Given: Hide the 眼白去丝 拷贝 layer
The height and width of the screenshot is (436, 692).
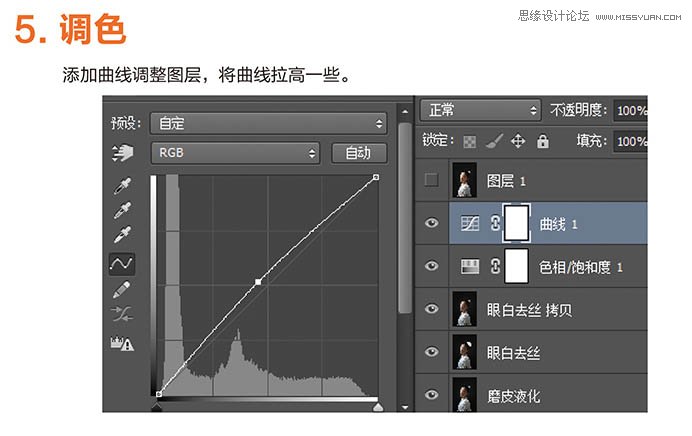Looking at the screenshot, I should click(431, 308).
